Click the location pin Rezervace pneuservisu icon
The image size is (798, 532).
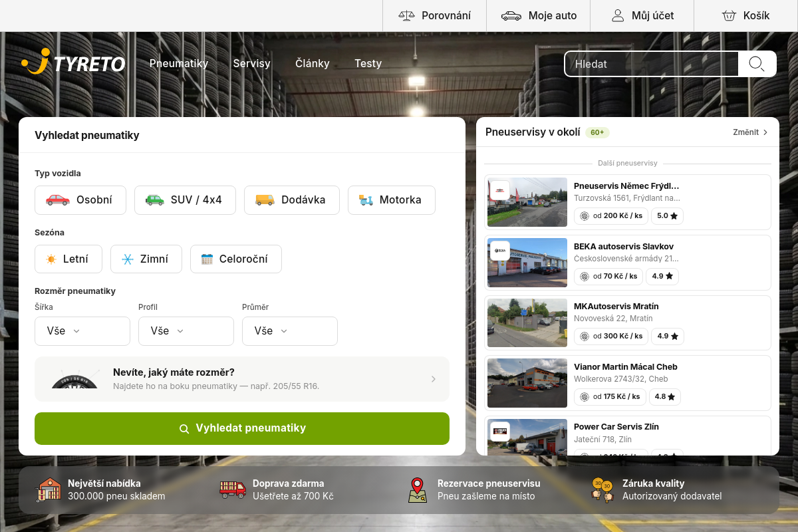pyautogui.click(x=417, y=490)
